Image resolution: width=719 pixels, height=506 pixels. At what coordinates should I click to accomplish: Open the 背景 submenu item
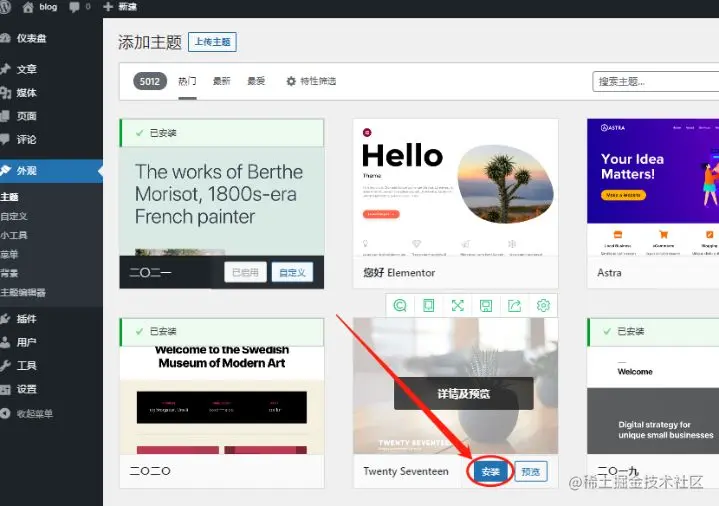coord(9,273)
